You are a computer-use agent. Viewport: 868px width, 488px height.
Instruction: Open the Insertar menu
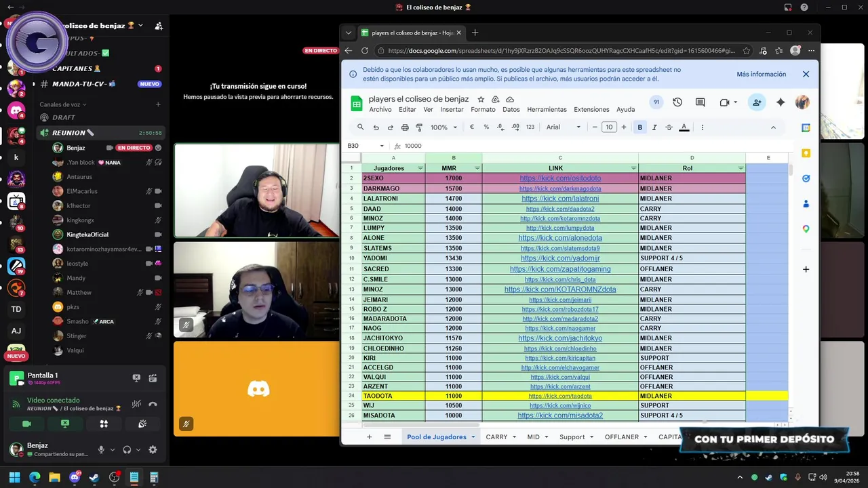pos(452,110)
